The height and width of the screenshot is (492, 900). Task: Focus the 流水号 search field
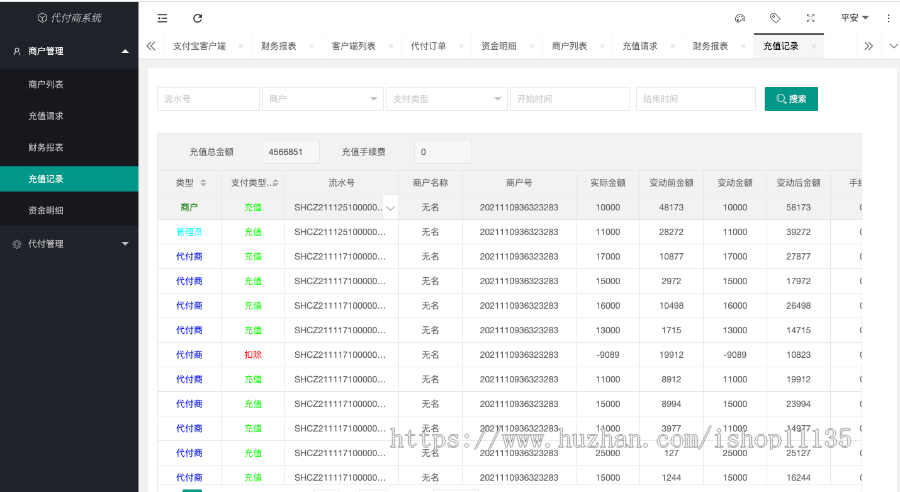point(208,99)
